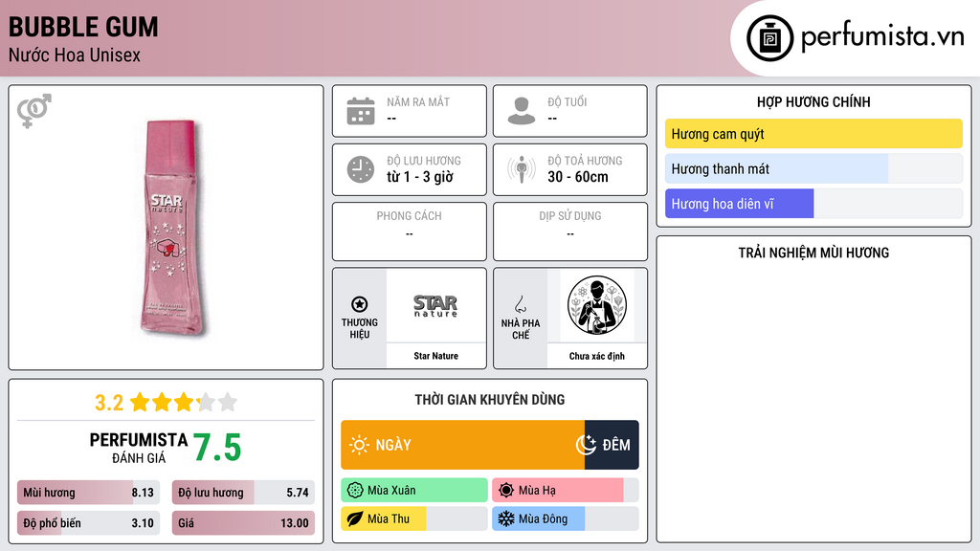Viewport: 980px width, 551px height.
Task: Click the Mùa Hạ season bar
Action: (x=565, y=491)
